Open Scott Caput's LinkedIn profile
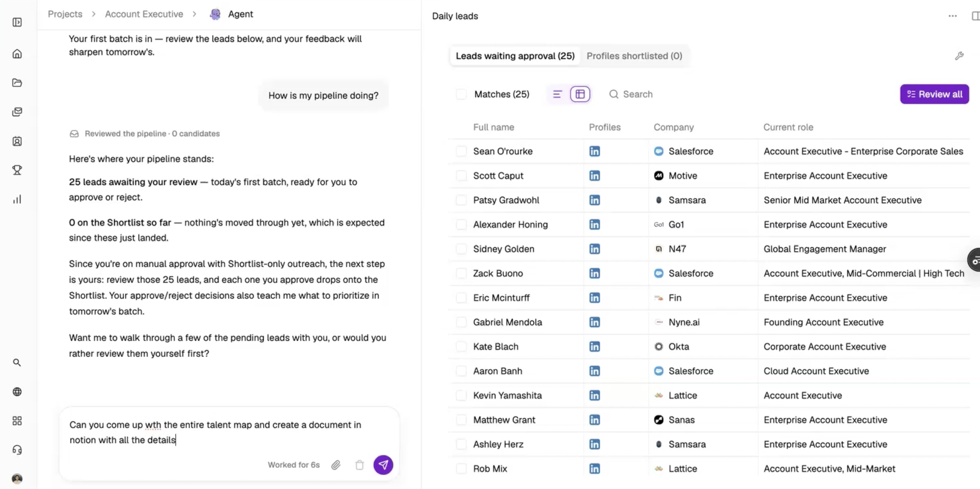 tap(595, 176)
